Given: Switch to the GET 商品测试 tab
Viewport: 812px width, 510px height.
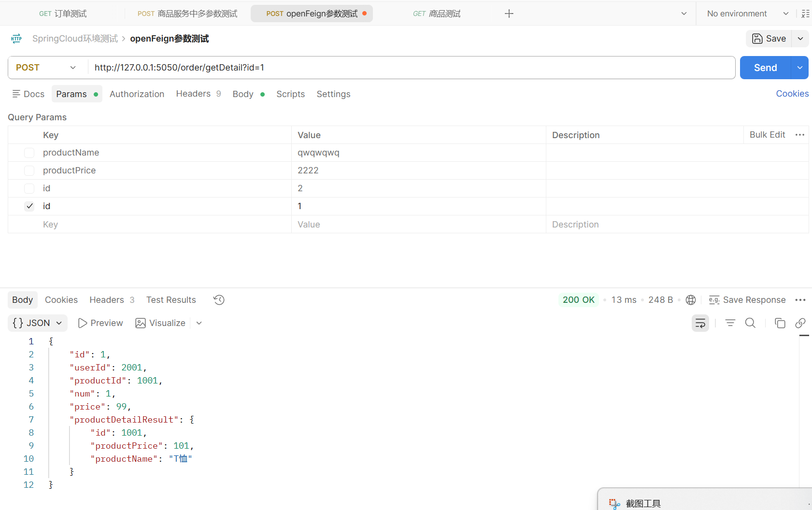Looking at the screenshot, I should coord(437,14).
